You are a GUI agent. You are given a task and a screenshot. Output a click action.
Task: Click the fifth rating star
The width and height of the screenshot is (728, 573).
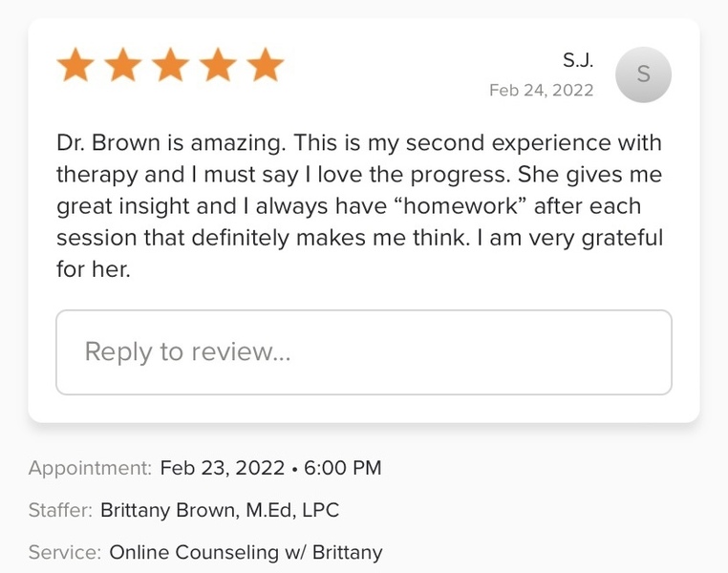266,67
